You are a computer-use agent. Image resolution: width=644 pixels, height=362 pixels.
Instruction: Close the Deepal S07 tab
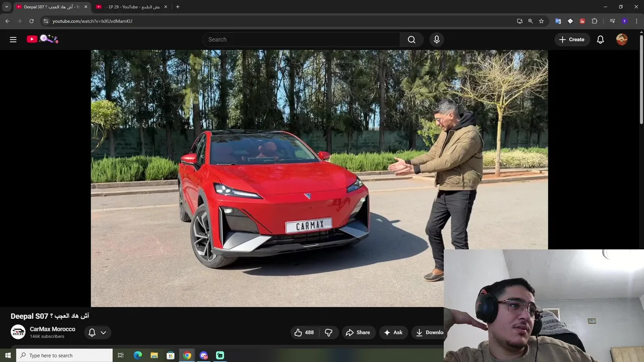click(x=86, y=7)
